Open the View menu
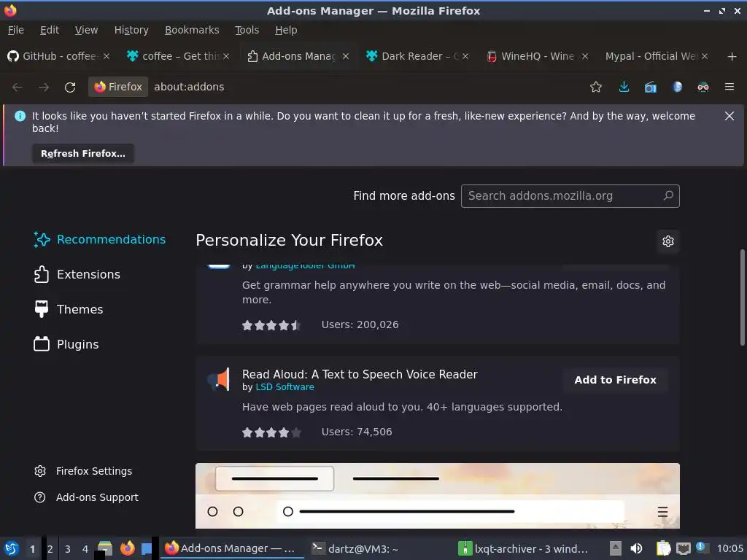Viewport: 747px width, 560px height. (86, 30)
